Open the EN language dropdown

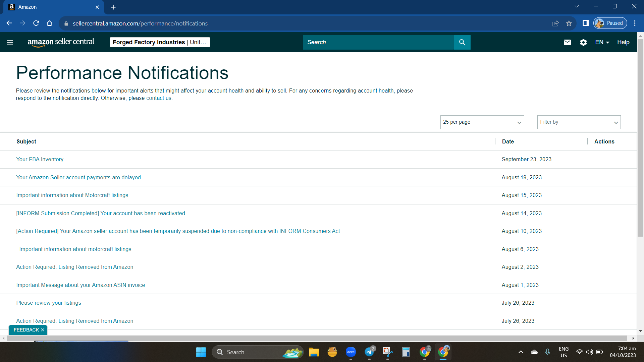coord(602,42)
